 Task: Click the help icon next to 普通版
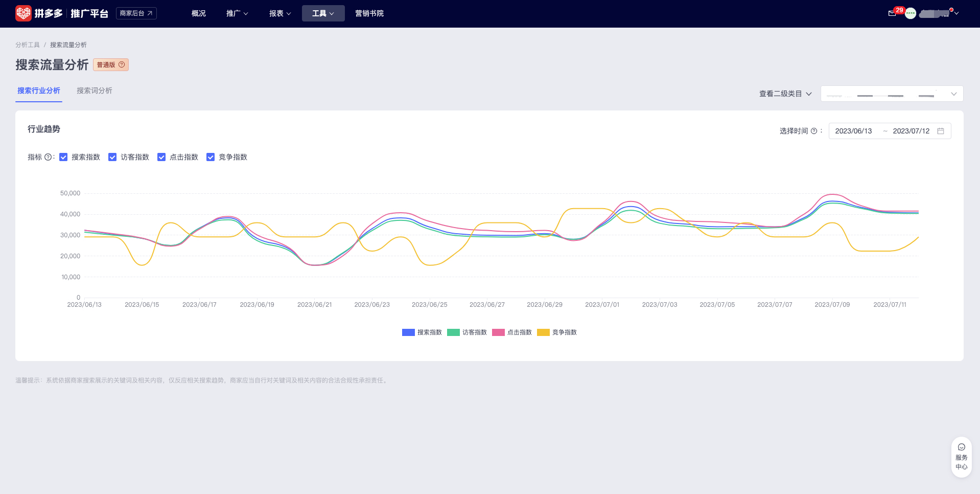[122, 64]
